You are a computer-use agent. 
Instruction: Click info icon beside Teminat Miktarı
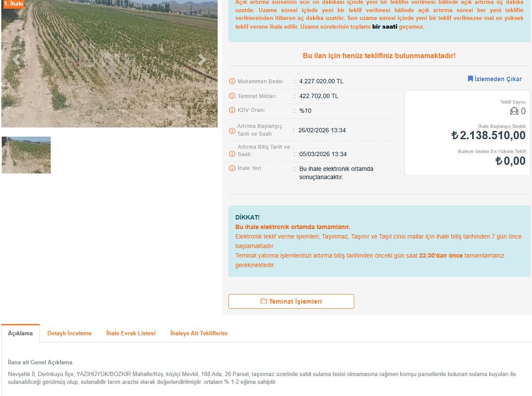click(232, 96)
